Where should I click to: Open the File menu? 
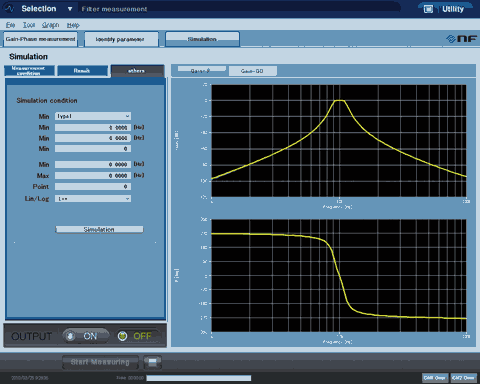click(x=10, y=25)
